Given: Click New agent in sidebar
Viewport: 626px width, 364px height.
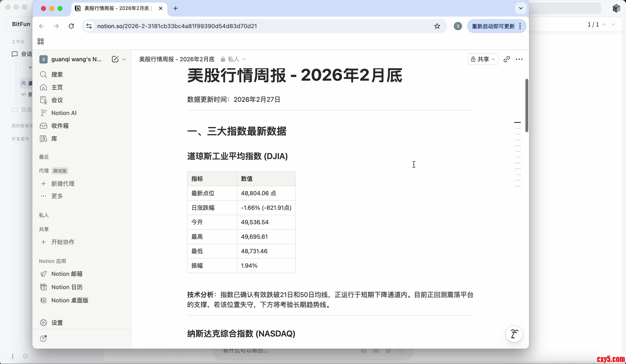Looking at the screenshot, I should coord(63,184).
